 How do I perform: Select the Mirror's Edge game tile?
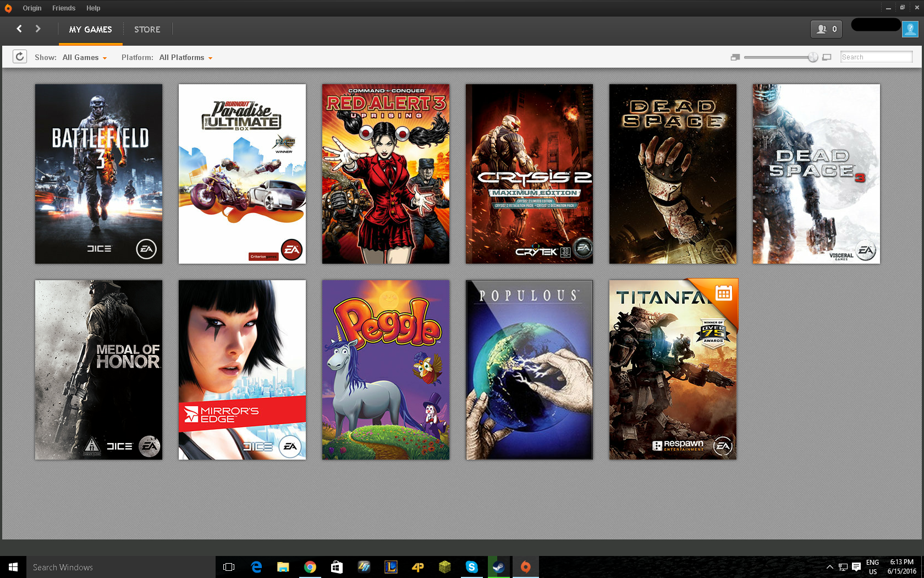tap(243, 370)
